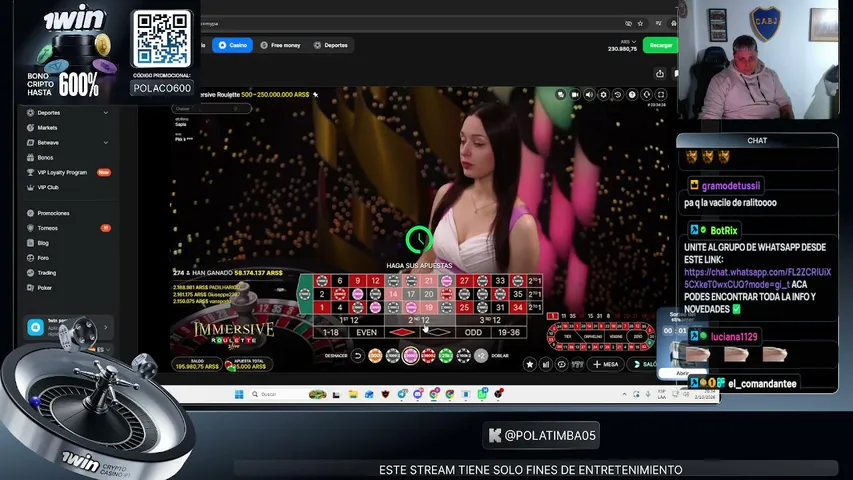The width and height of the screenshot is (853, 480).
Task: Expand the Betwave sidebar section
Action: (68, 143)
